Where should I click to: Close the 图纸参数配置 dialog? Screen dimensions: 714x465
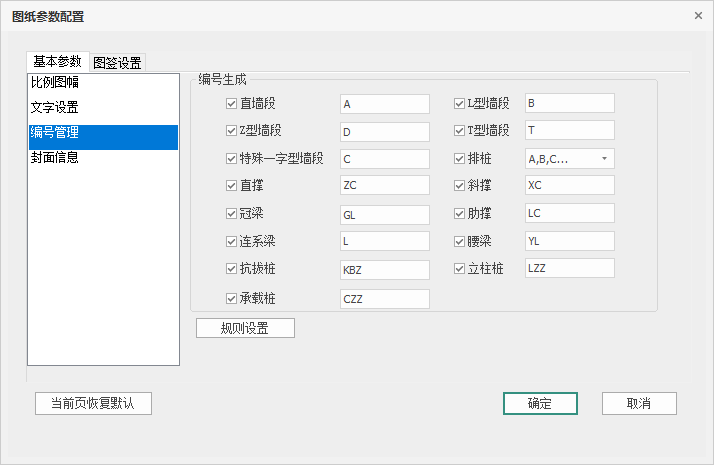pyautogui.click(x=698, y=15)
